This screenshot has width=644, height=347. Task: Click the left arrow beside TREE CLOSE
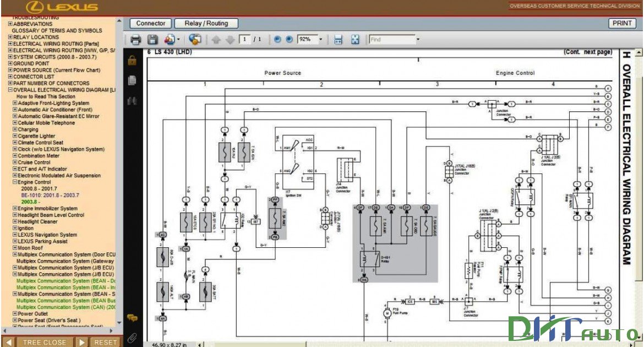pos(9,342)
